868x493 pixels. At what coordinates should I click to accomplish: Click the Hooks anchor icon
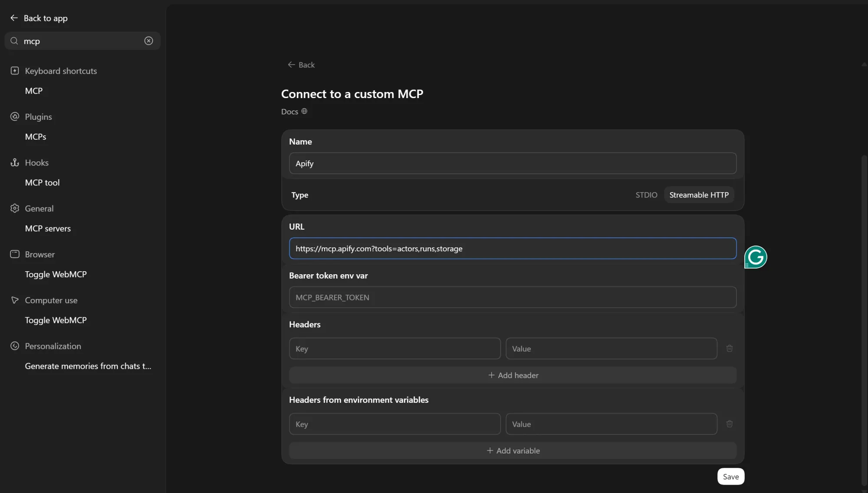[x=15, y=162]
